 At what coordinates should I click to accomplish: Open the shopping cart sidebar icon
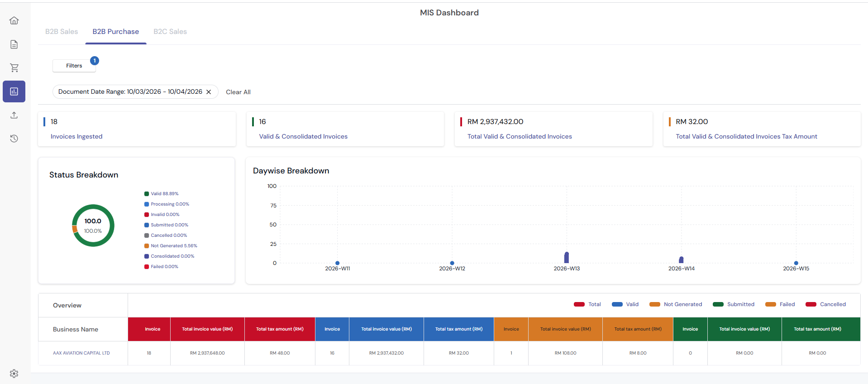[14, 68]
